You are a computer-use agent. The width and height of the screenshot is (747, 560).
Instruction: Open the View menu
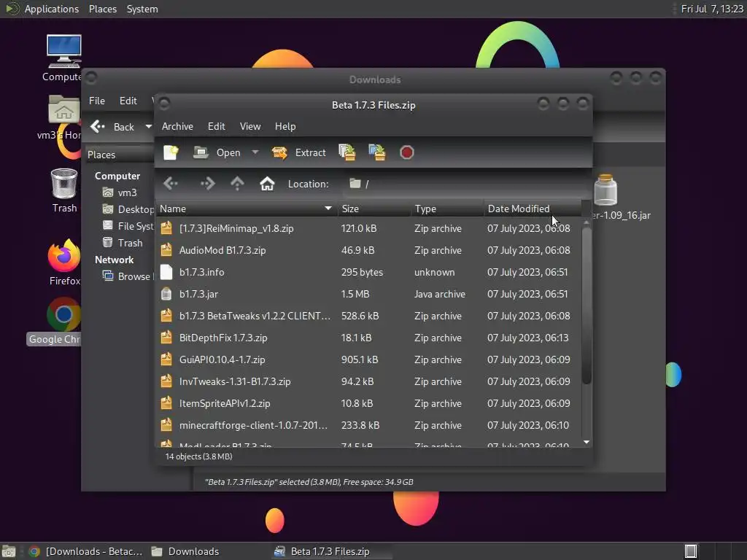pyautogui.click(x=250, y=126)
